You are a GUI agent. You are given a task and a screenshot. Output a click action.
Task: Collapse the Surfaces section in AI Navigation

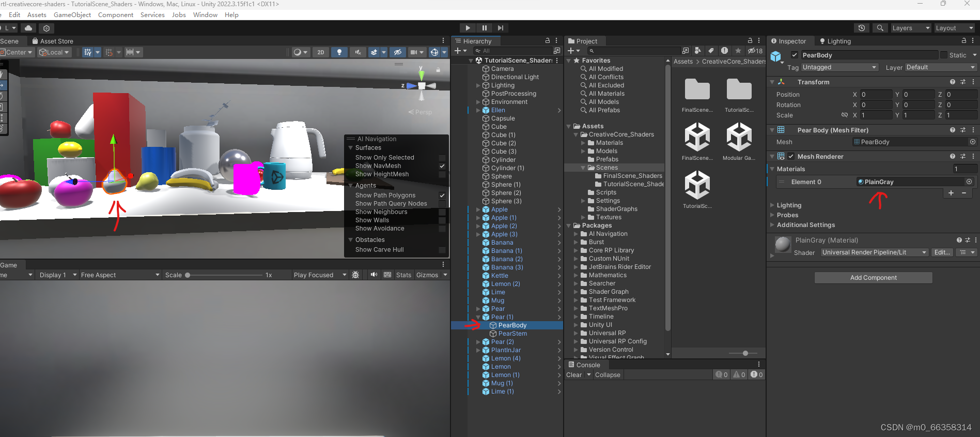[351, 148]
